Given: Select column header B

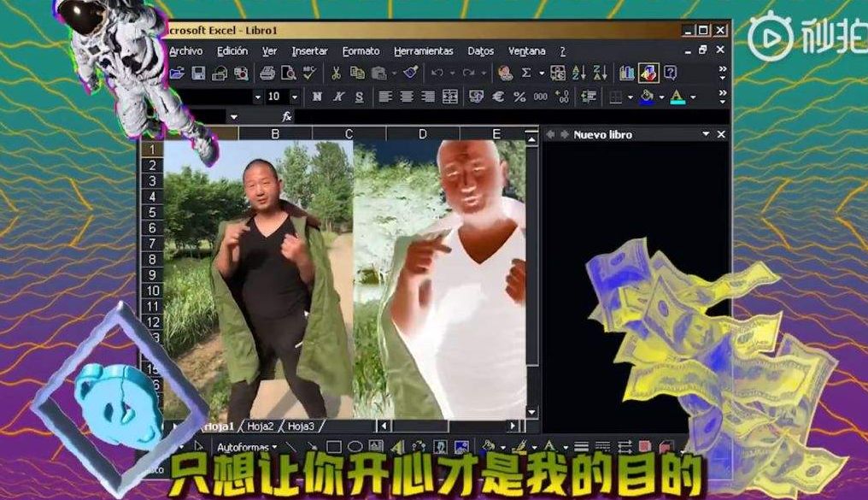Looking at the screenshot, I should coord(274,132).
